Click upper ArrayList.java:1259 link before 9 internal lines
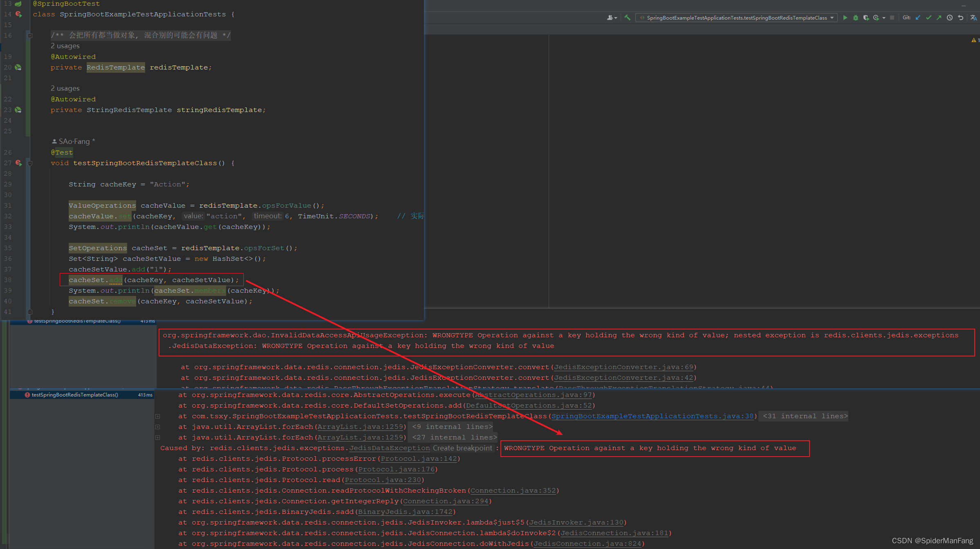980x549 pixels. 360,427
